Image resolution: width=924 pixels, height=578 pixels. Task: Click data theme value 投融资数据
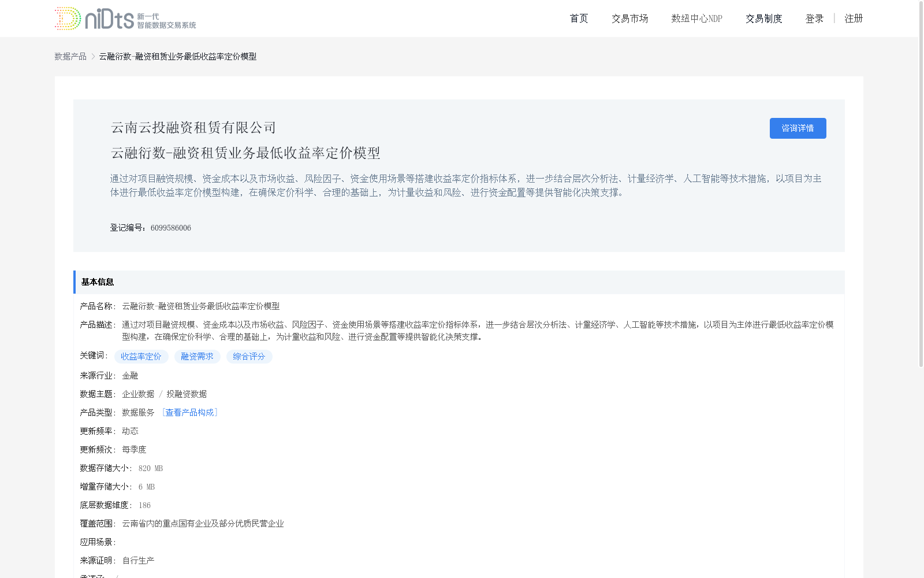click(x=187, y=394)
